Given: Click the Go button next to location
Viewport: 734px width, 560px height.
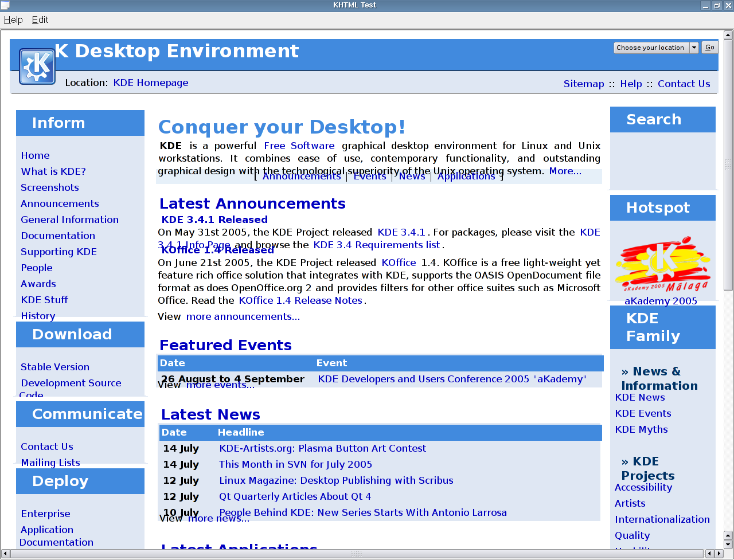Looking at the screenshot, I should tap(710, 48).
